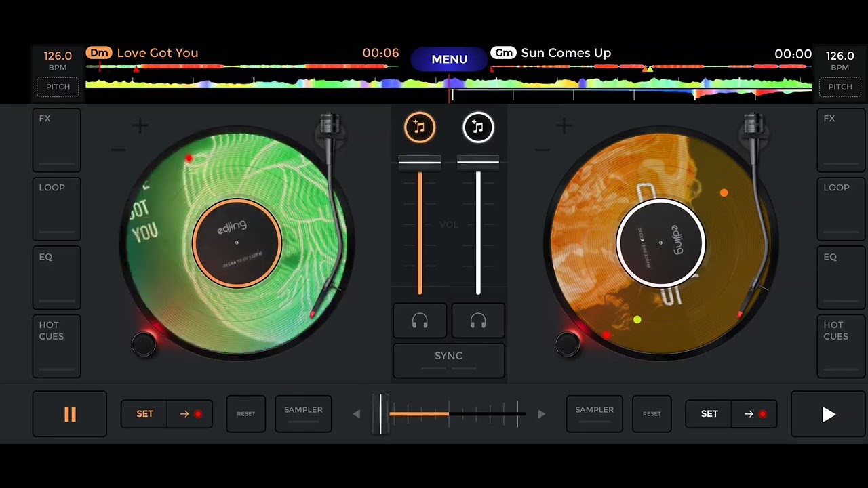The image size is (868, 488).
Task: Enable headphone cue for right deck
Action: pos(478,321)
